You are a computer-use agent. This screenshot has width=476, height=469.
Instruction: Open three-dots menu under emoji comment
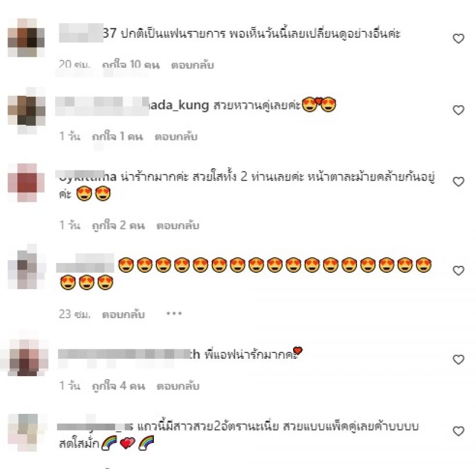[x=174, y=313]
